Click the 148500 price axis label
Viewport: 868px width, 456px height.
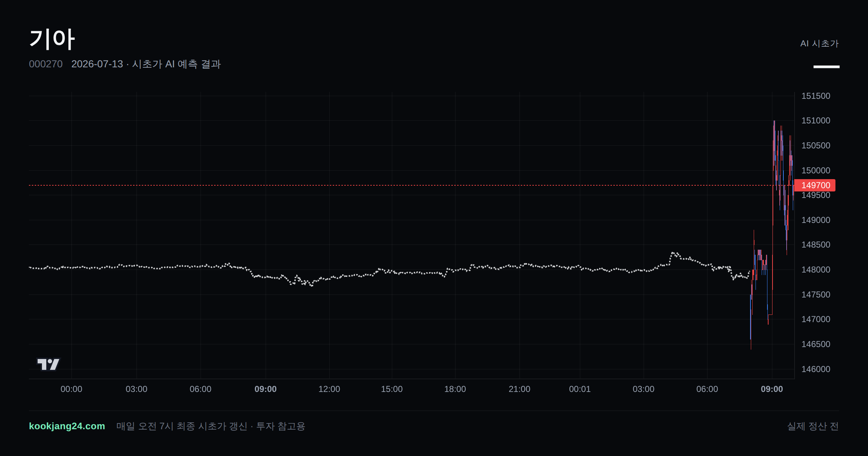point(816,245)
